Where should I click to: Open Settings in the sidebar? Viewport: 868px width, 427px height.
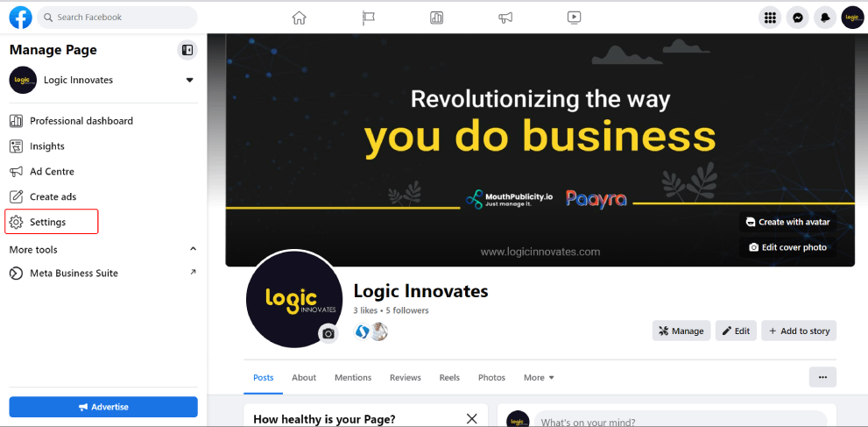pos(52,222)
